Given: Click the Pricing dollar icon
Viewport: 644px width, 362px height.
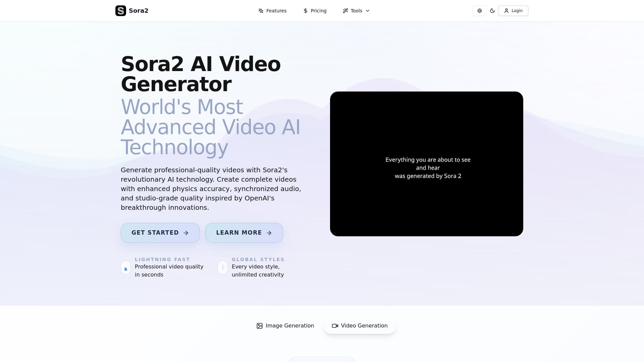Looking at the screenshot, I should point(305,10).
